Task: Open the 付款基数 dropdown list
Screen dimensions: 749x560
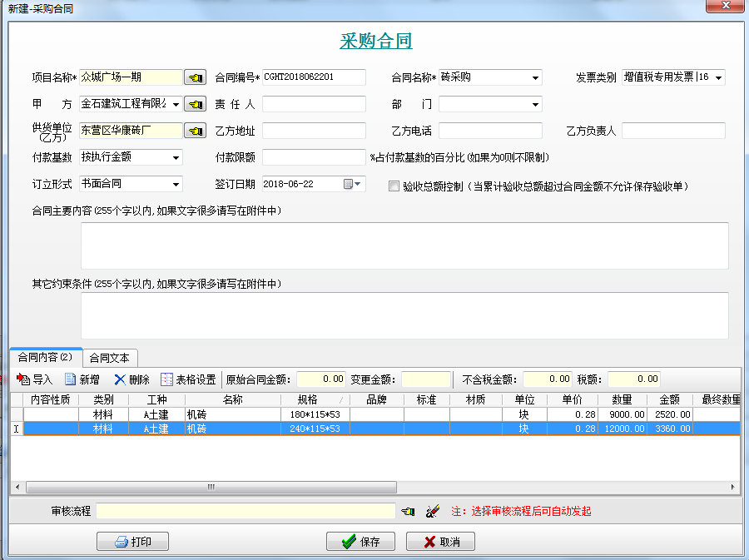Action: (x=175, y=157)
